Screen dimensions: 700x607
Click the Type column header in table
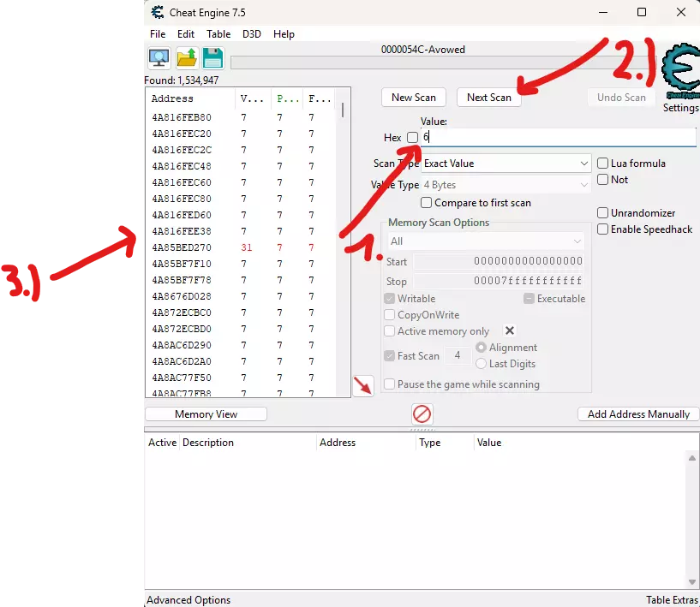444,443
